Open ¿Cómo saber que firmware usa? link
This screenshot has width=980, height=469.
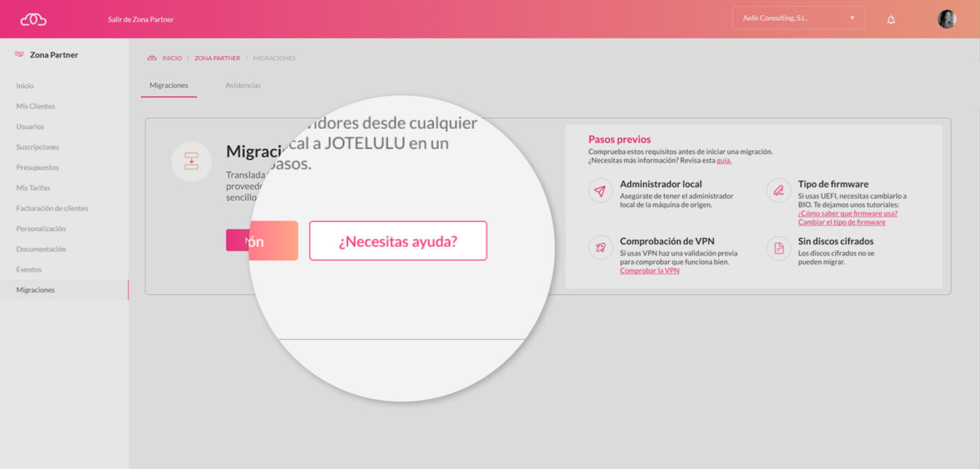[x=848, y=213]
